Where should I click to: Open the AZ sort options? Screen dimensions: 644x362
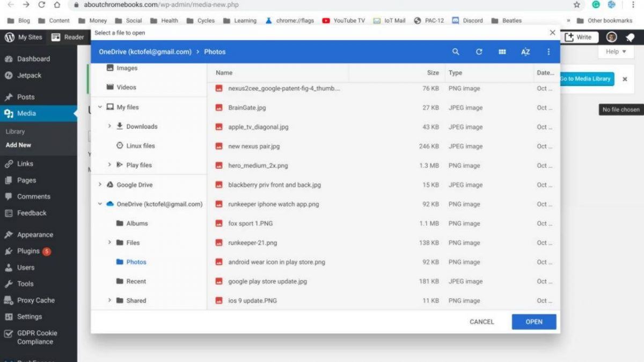pyautogui.click(x=525, y=52)
